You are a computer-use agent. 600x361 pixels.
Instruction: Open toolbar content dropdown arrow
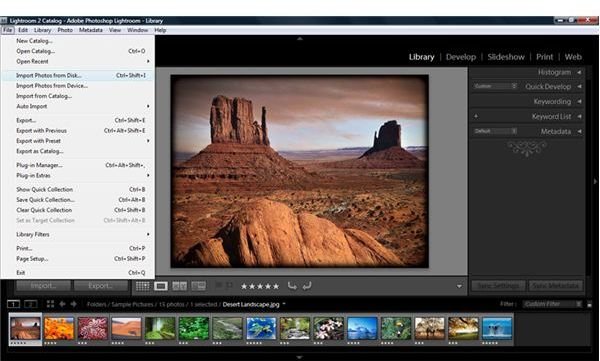(x=459, y=286)
